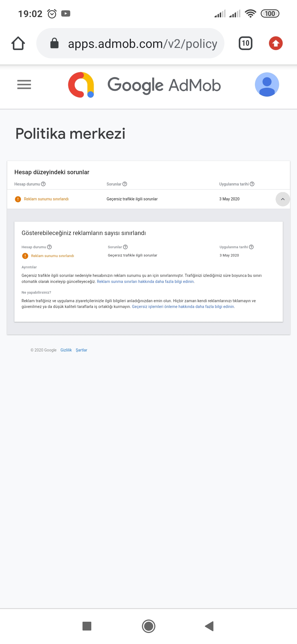
Task: Tap the Android back navigation button
Action: [209, 626]
